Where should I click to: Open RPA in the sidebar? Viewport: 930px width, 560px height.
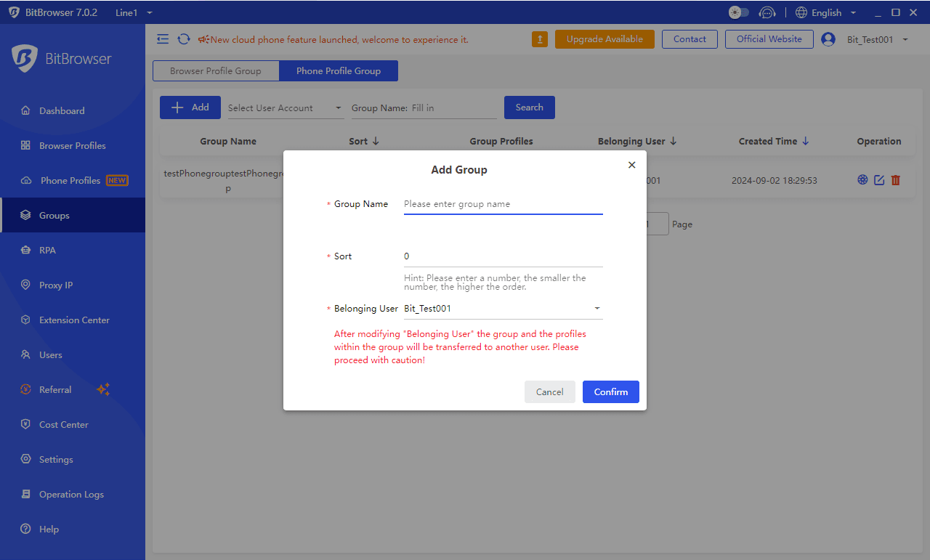pos(47,250)
